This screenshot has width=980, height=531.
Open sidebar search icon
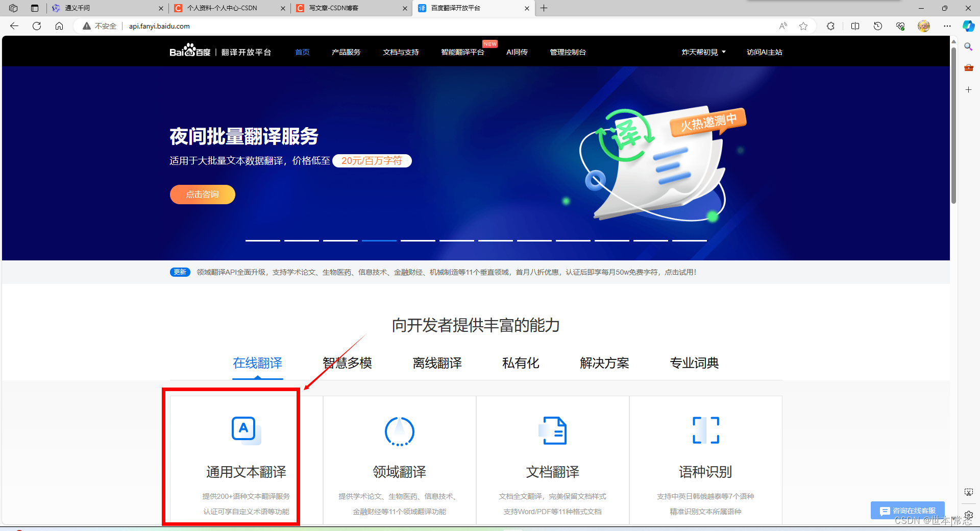968,46
